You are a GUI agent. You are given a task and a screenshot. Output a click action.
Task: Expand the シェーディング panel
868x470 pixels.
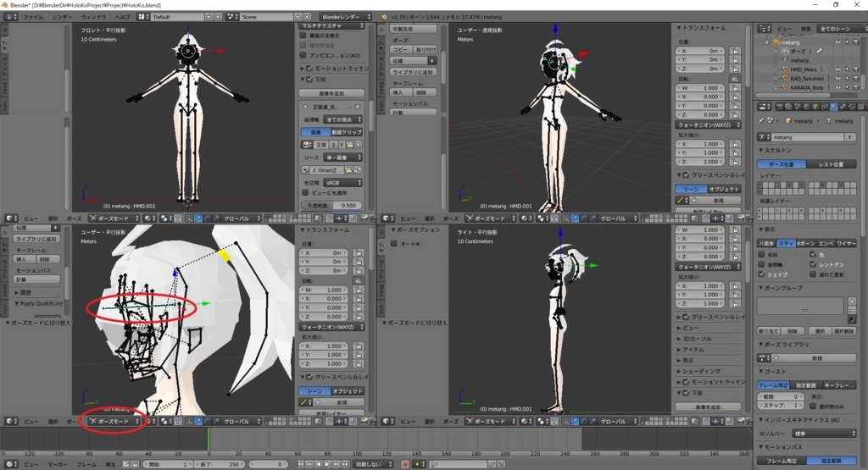[x=701, y=371]
